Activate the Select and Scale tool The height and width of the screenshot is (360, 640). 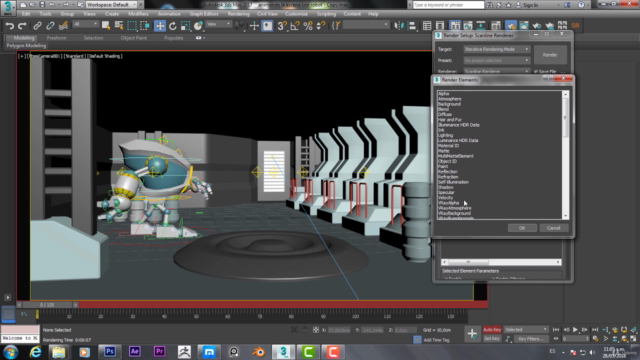[x=185, y=26]
